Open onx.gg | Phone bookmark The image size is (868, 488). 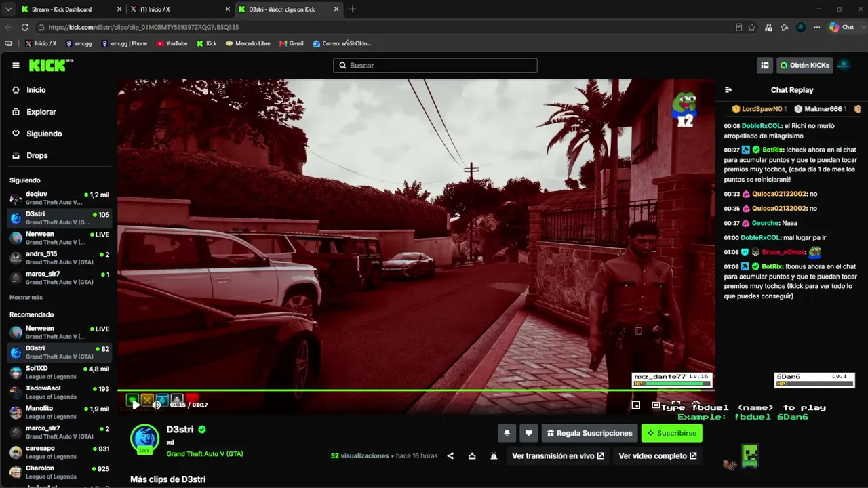pyautogui.click(x=124, y=43)
